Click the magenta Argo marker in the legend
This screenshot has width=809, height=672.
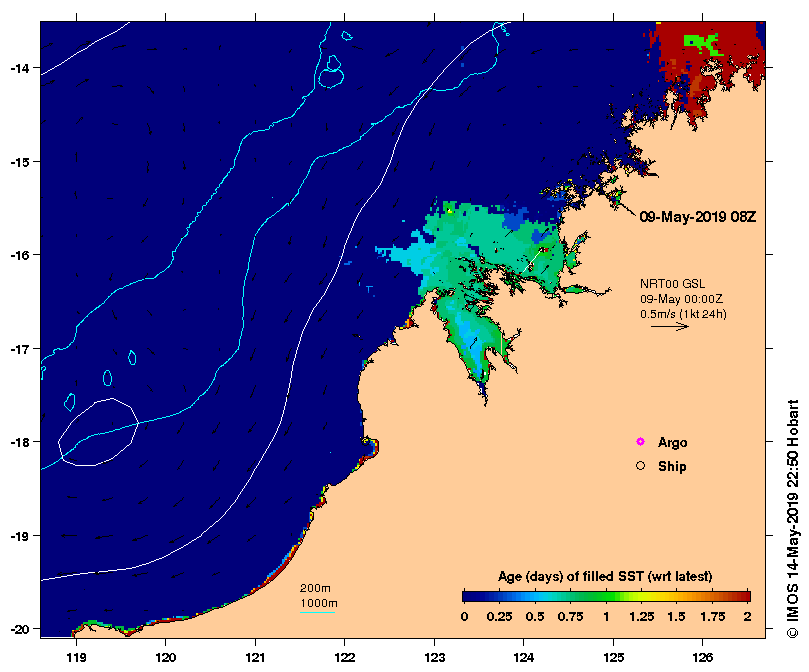[x=640, y=442]
